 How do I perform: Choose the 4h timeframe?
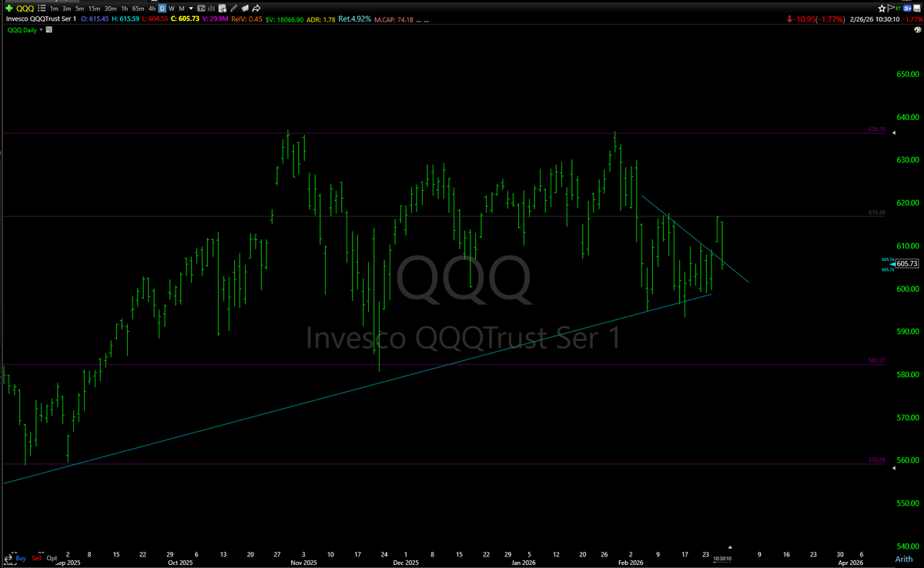[x=152, y=8]
